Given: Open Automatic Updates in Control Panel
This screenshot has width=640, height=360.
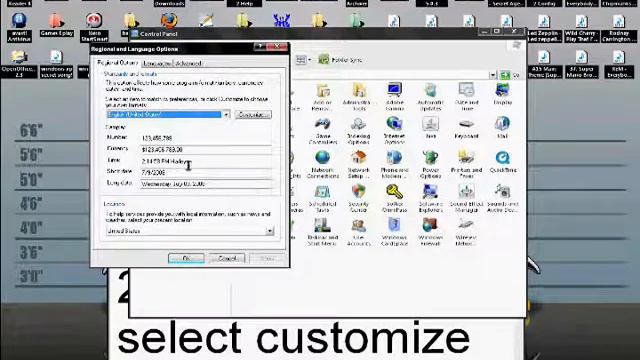Looking at the screenshot, I should tap(430, 97).
